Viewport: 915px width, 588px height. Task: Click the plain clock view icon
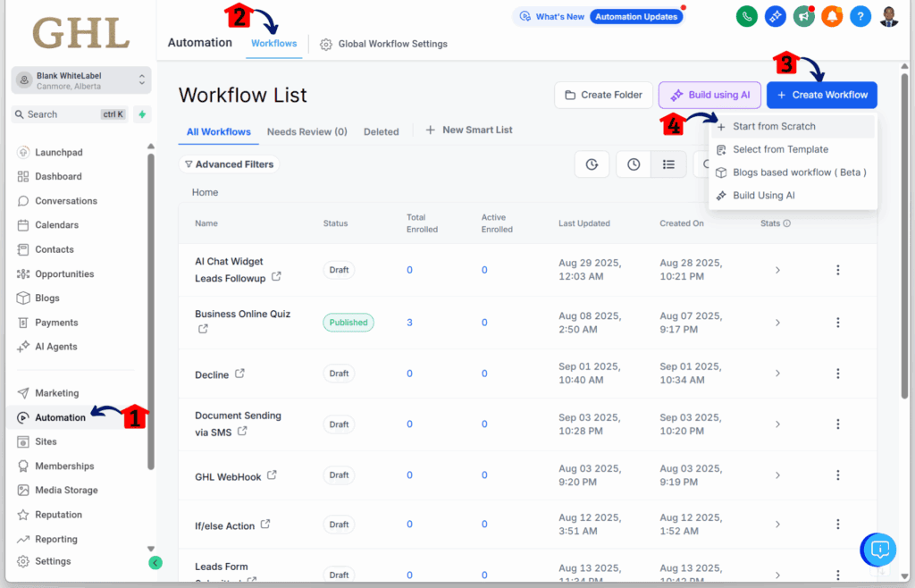pos(634,164)
